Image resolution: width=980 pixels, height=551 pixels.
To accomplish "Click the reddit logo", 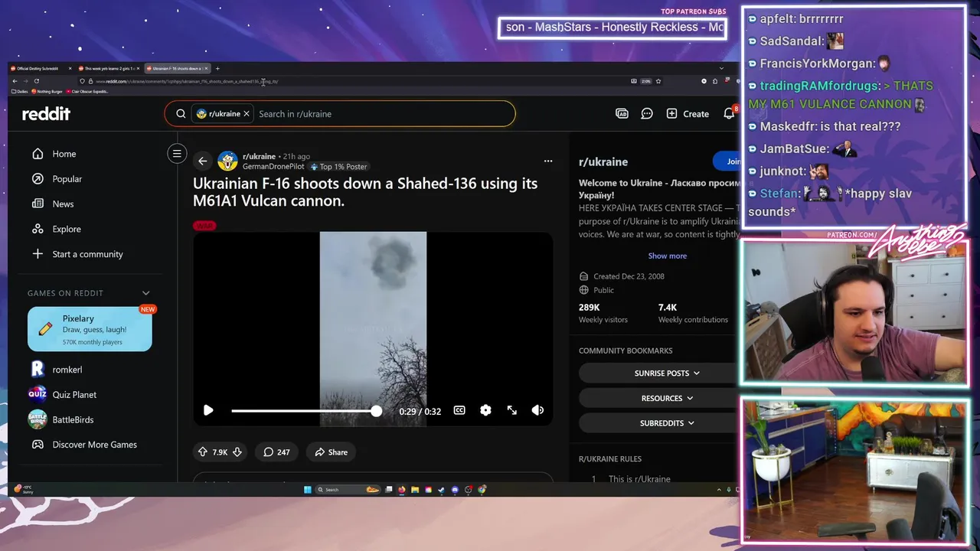I will click(46, 114).
